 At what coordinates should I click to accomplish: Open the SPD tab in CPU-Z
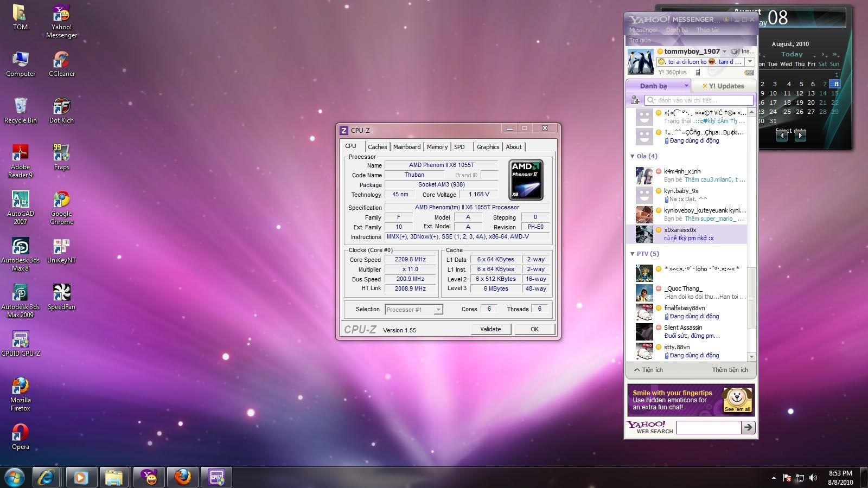pyautogui.click(x=459, y=147)
